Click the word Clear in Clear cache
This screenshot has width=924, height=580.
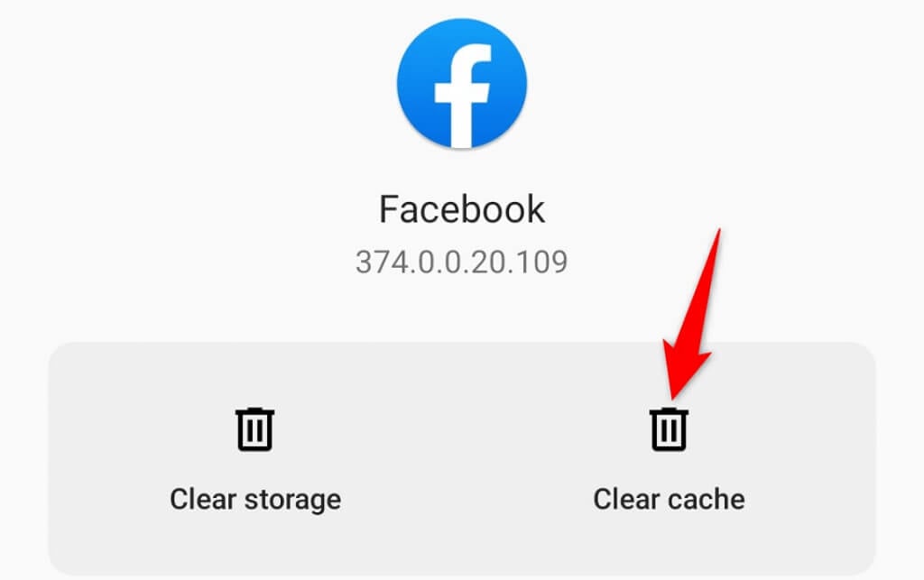pos(626,500)
